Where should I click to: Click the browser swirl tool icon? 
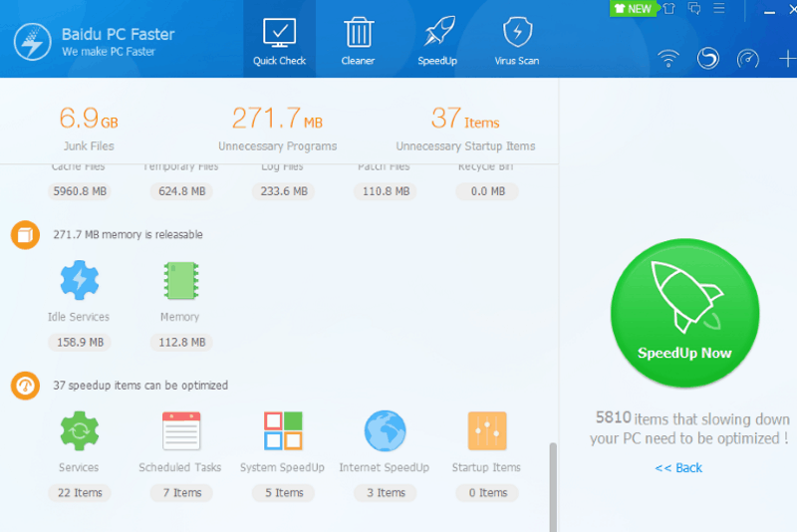pyautogui.click(x=708, y=58)
